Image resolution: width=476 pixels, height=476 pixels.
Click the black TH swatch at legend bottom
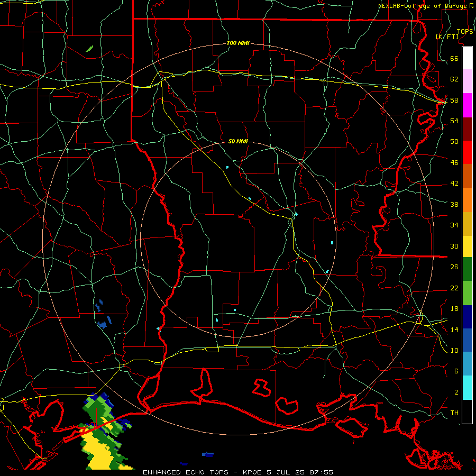pos(467,411)
